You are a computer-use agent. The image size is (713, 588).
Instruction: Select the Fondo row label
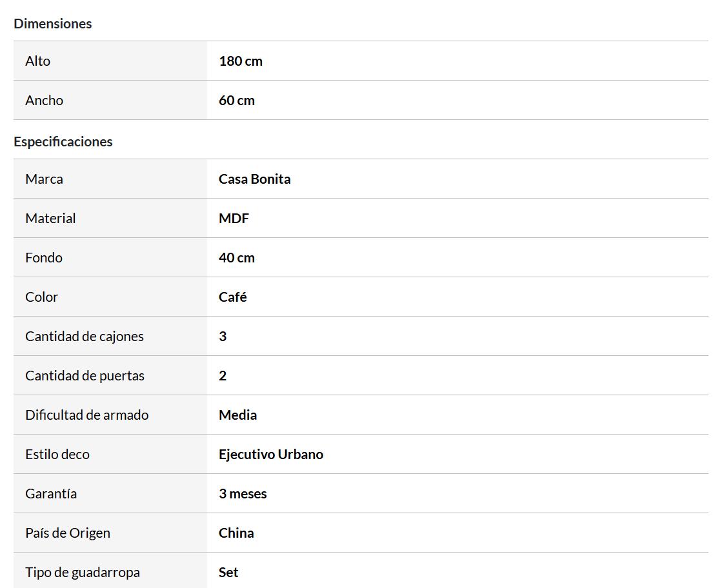tap(44, 258)
